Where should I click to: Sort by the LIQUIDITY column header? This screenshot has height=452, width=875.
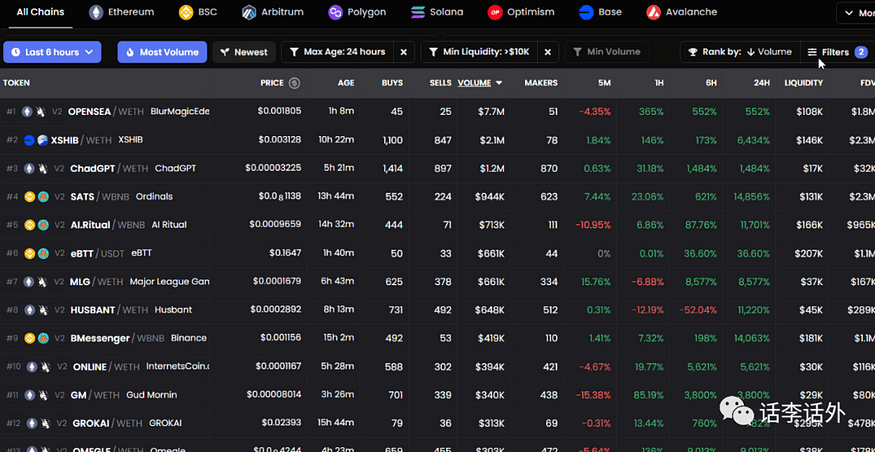(x=804, y=83)
